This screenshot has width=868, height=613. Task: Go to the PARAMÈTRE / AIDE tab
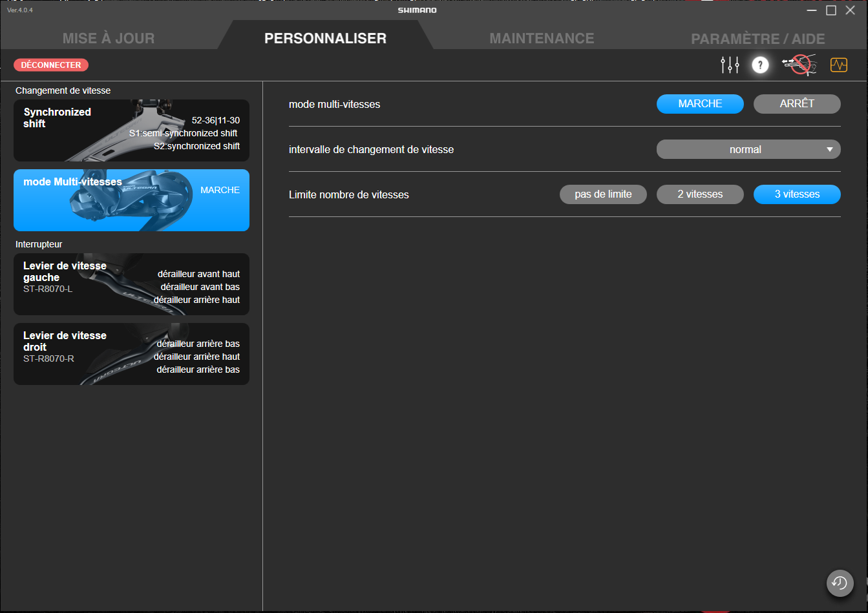pos(757,39)
